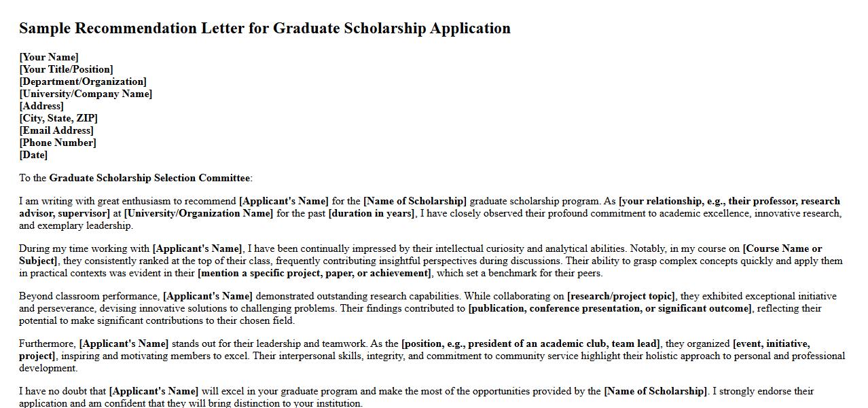The height and width of the screenshot is (408, 868).
Task: Click the [duration in years] placeholder
Action: 372,213
